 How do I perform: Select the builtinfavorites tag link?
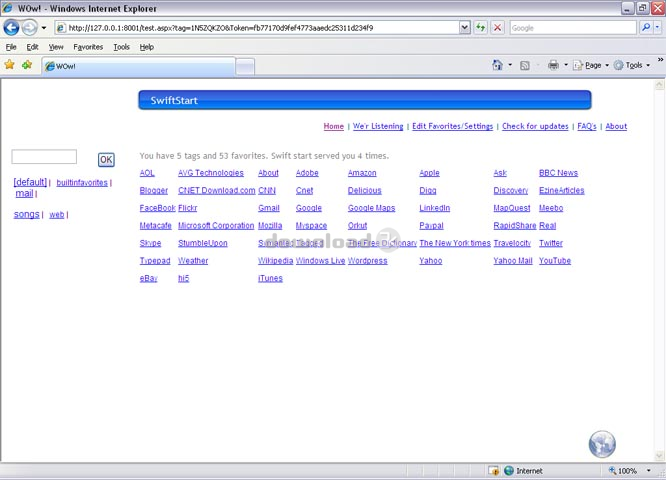point(82,183)
